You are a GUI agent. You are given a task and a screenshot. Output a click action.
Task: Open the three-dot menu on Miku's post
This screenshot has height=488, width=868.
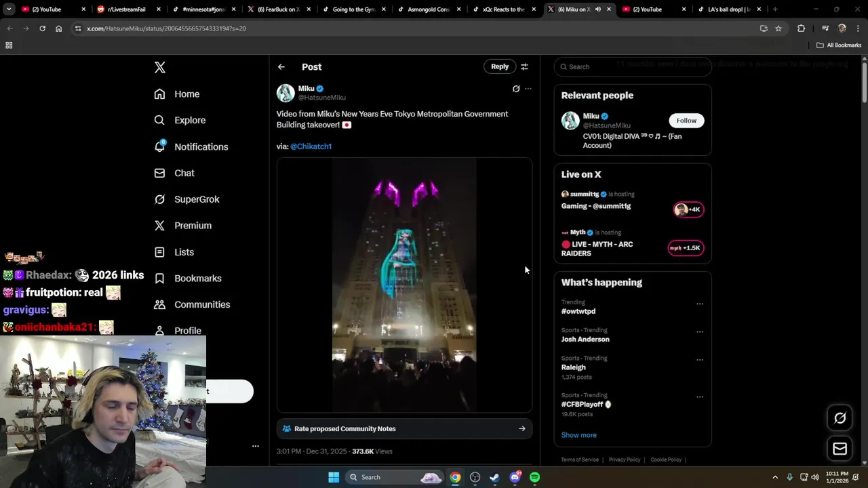pyautogui.click(x=528, y=89)
